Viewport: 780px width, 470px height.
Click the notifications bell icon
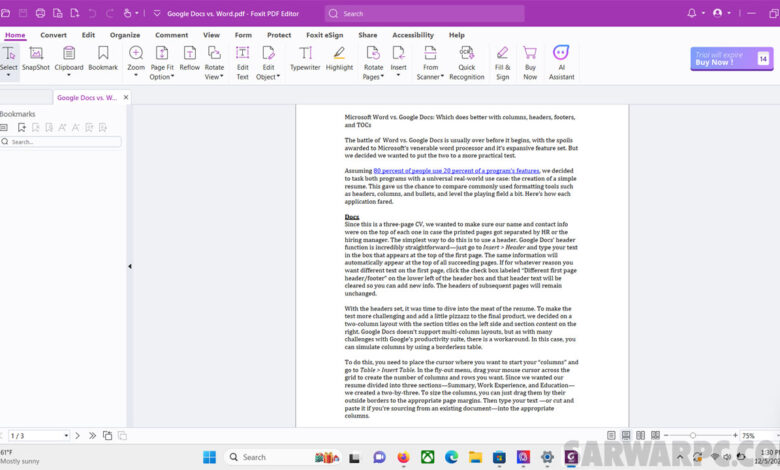pyautogui.click(x=691, y=13)
